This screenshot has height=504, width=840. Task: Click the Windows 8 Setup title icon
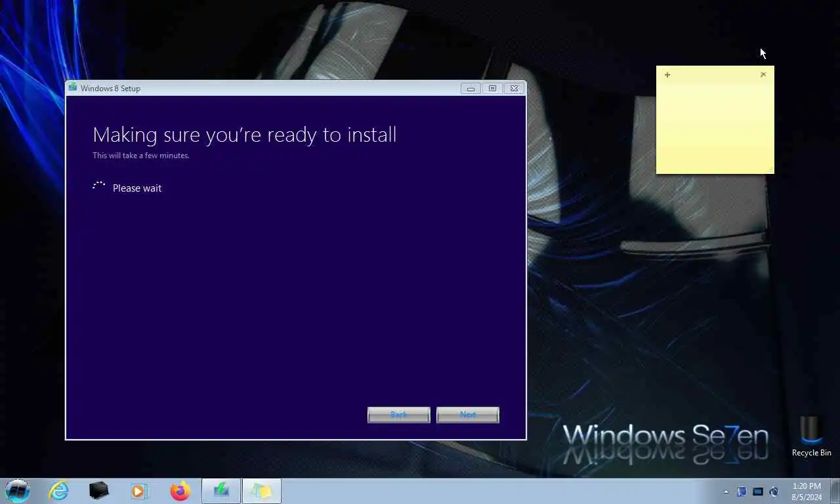(73, 87)
